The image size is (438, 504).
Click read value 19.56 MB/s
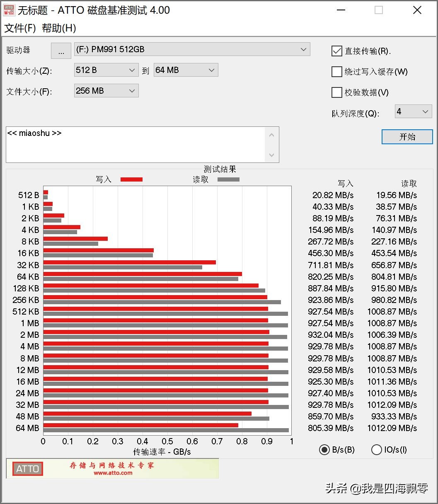click(397, 195)
